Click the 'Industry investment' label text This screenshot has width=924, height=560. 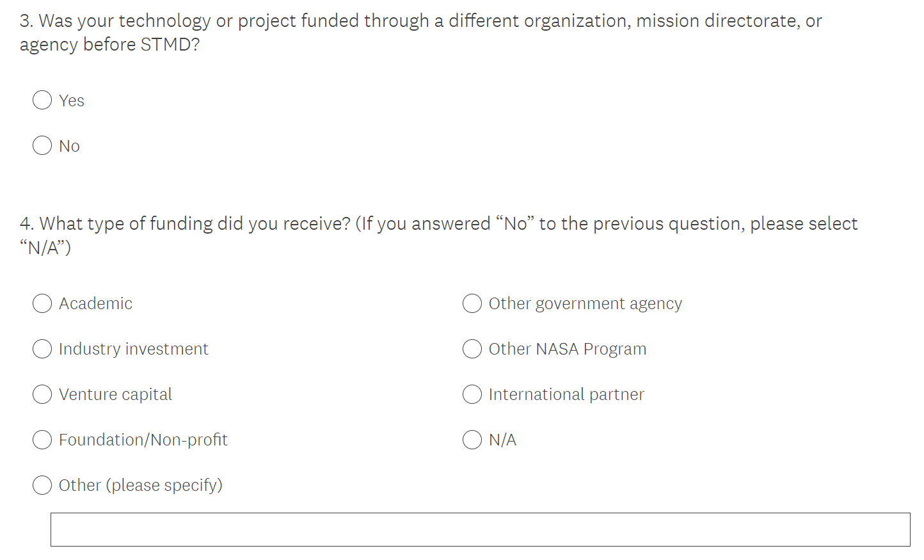click(134, 349)
